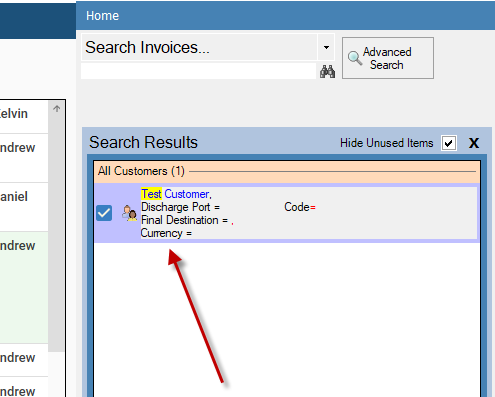Click the Hide Unused Items label

pos(387,143)
